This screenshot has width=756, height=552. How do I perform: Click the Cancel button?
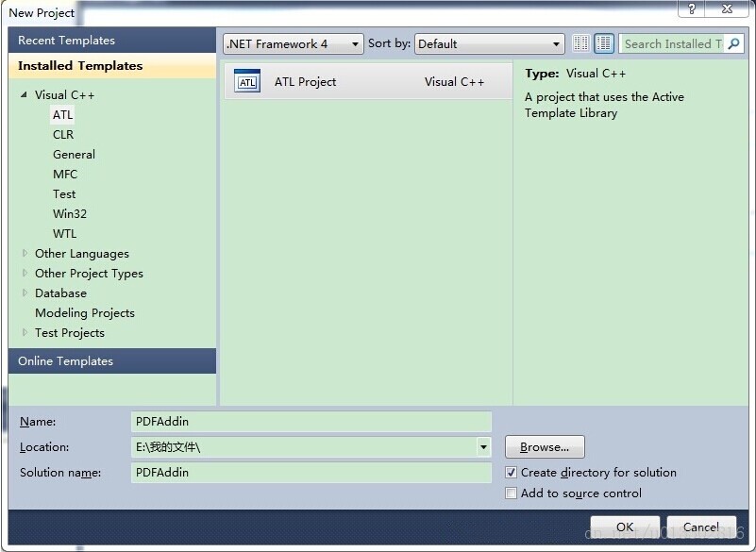pos(701,527)
